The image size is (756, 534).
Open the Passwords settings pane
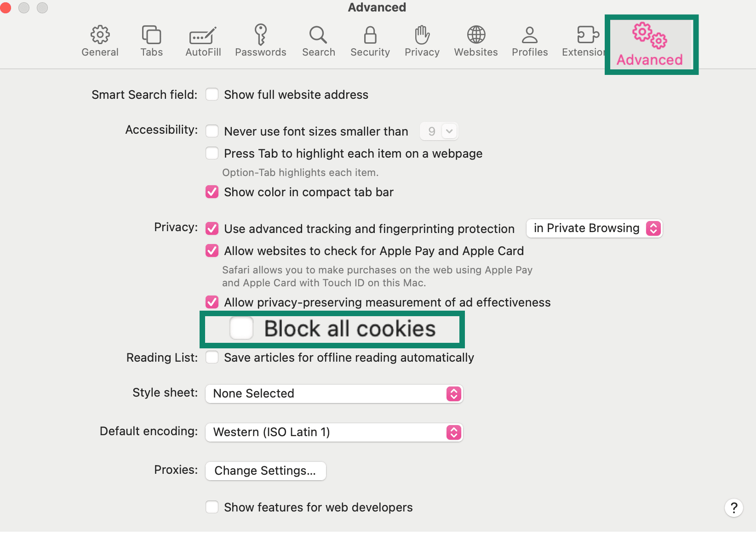[x=261, y=40]
